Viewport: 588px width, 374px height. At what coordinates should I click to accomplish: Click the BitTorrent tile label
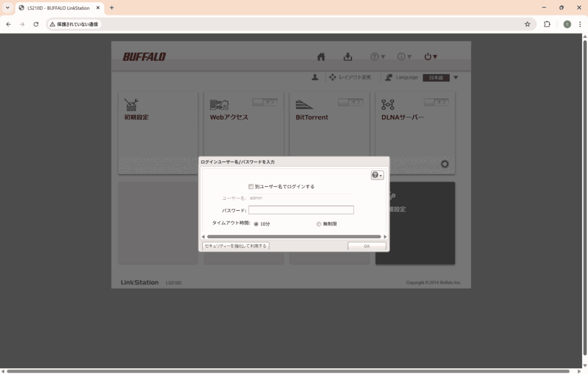coord(312,117)
